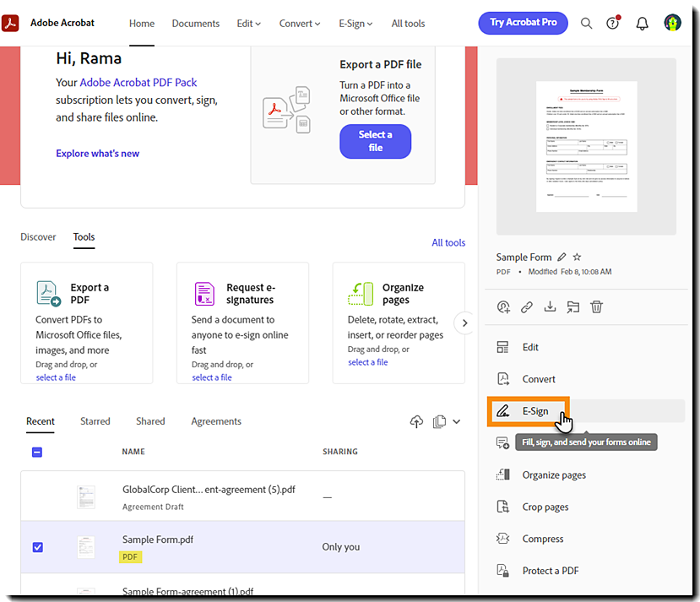Show next tools with the right chevron
The height and width of the screenshot is (602, 700).
tap(464, 323)
